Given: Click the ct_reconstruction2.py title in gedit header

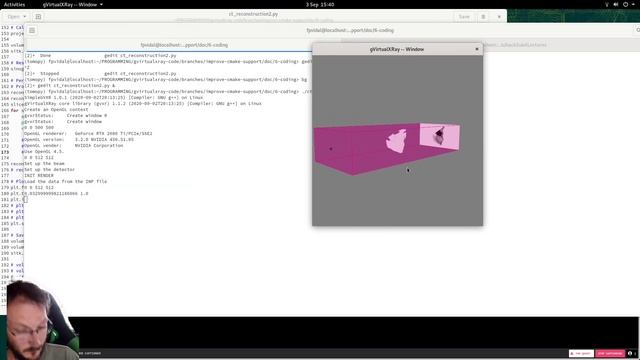Looking at the screenshot, I should click(253, 14).
